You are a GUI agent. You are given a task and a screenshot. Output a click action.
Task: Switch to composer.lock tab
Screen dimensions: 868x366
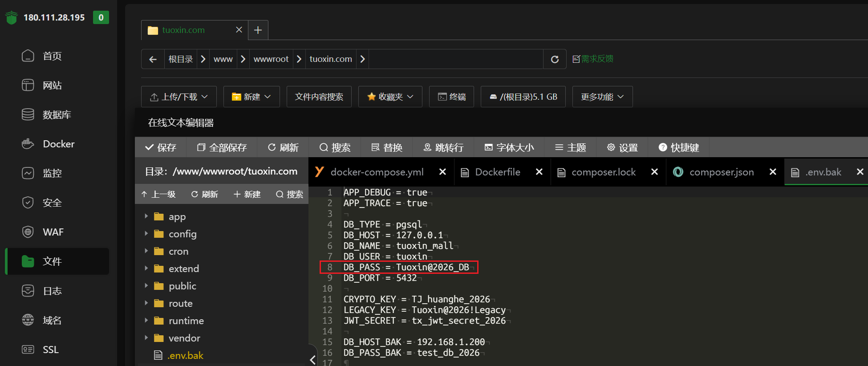point(603,172)
